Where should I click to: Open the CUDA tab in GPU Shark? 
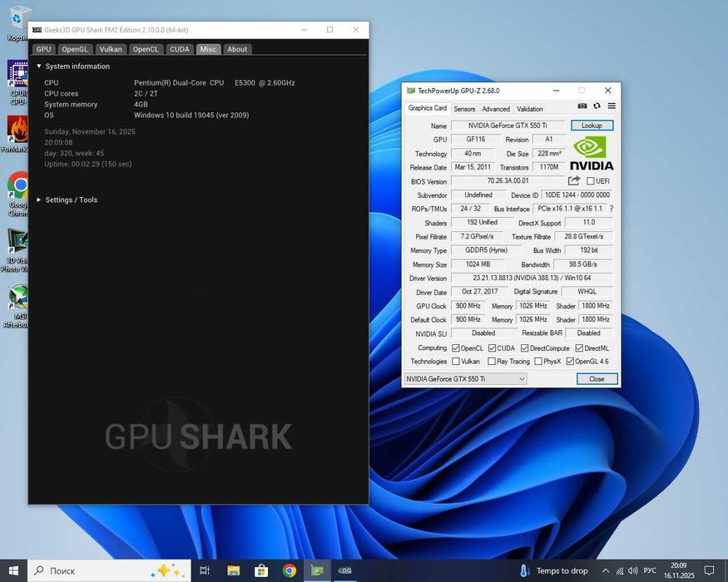[180, 49]
